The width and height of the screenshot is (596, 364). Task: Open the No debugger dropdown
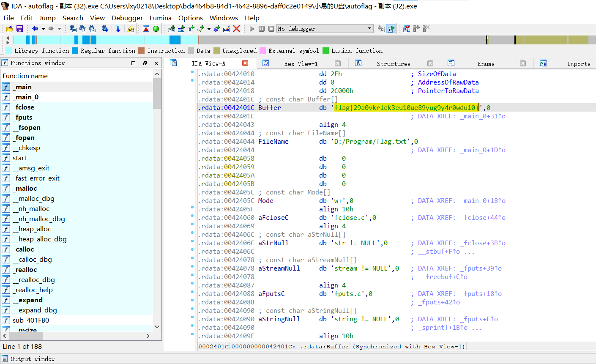pyautogui.click(x=369, y=29)
